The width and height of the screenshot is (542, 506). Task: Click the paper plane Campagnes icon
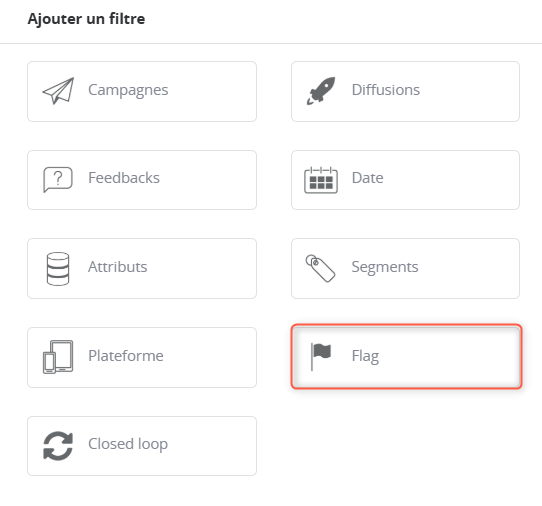58,91
